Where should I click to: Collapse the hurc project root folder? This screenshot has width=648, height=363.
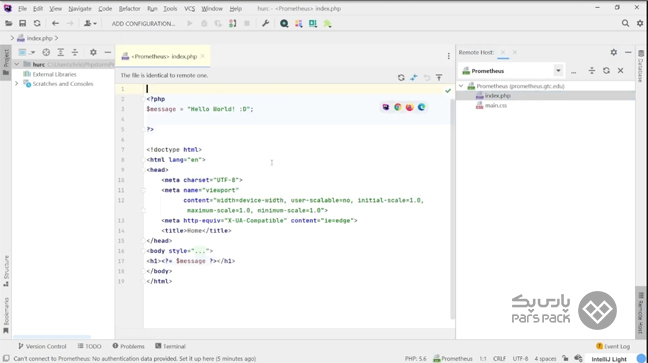17,64
